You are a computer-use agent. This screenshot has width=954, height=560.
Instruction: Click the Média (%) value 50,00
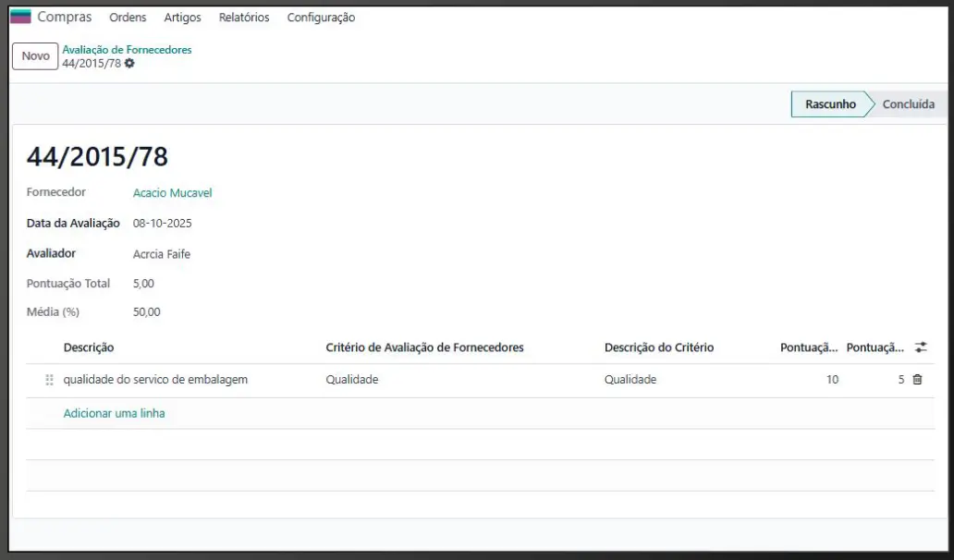pos(147,312)
